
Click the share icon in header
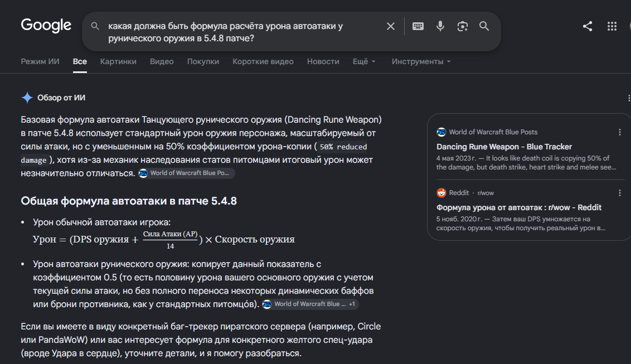(588, 26)
